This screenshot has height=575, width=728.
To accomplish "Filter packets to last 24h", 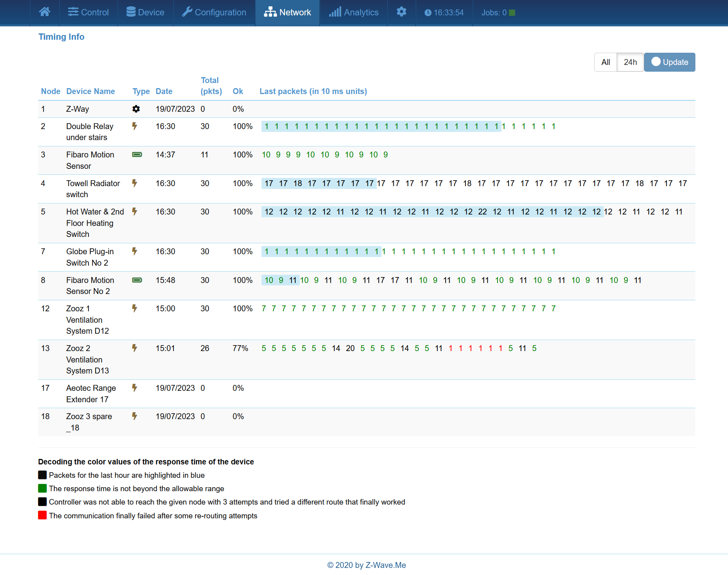I will [630, 62].
